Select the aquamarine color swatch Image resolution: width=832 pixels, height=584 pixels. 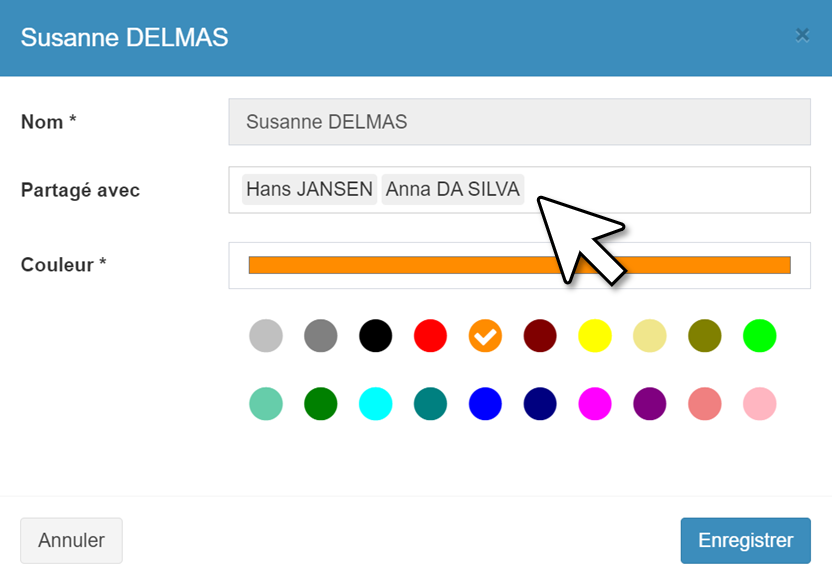266,404
